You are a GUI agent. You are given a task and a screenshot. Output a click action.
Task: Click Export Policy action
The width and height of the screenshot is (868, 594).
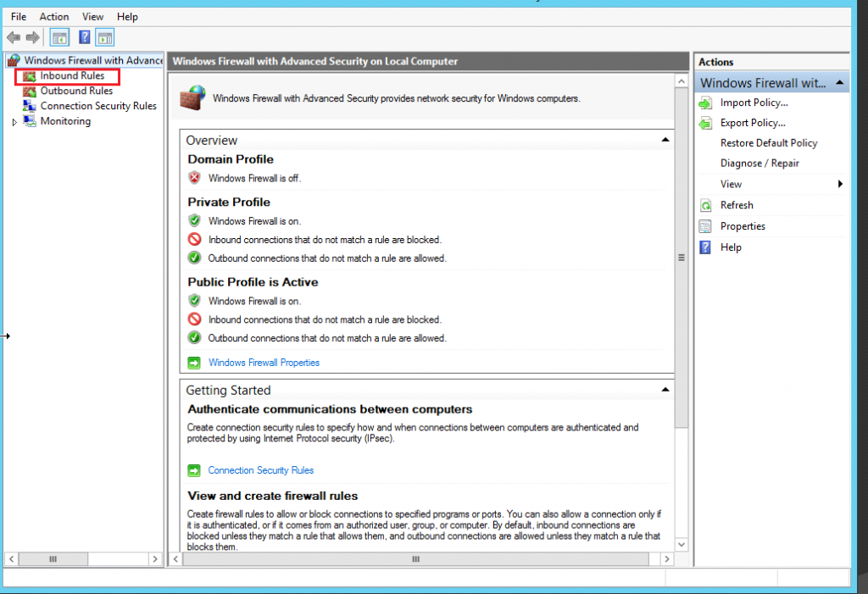[753, 123]
